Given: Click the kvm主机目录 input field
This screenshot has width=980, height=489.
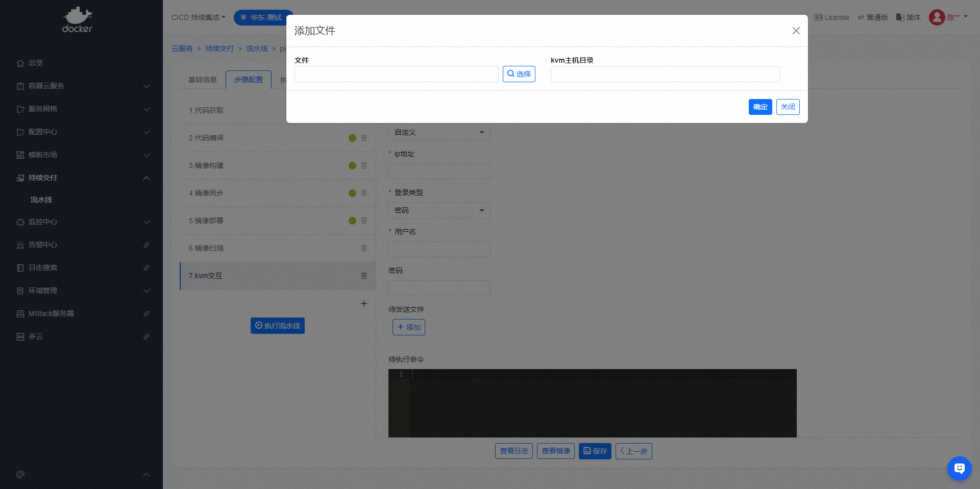Looking at the screenshot, I should point(665,75).
